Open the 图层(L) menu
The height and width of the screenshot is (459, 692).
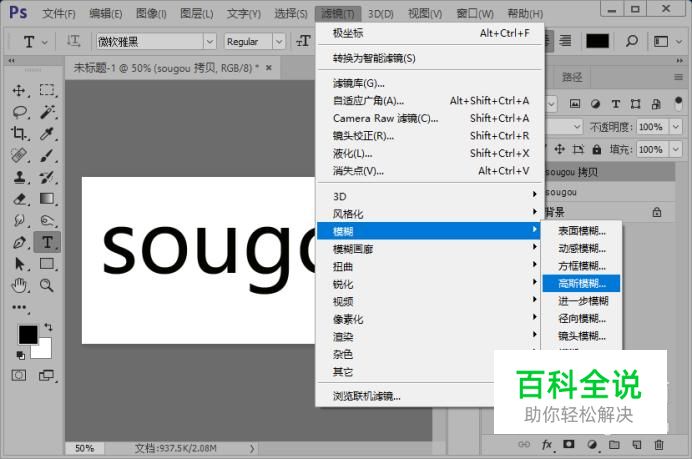point(196,14)
